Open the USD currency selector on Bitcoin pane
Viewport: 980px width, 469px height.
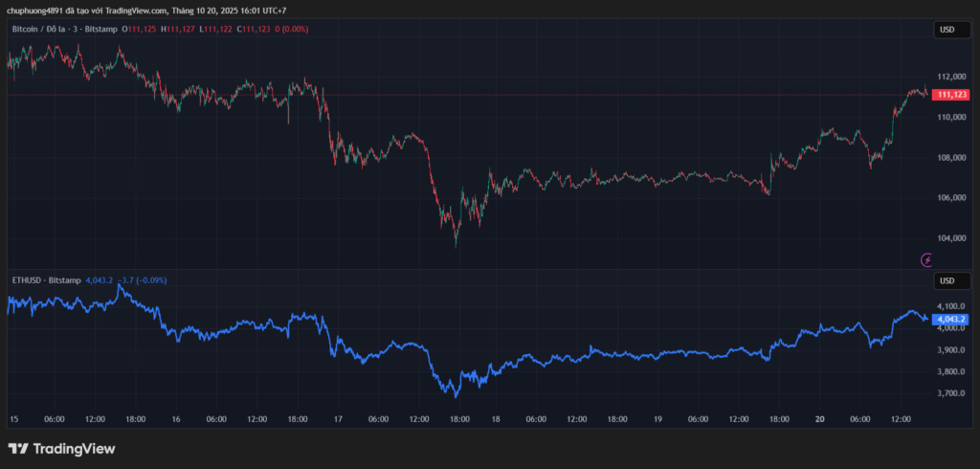pyautogui.click(x=947, y=30)
